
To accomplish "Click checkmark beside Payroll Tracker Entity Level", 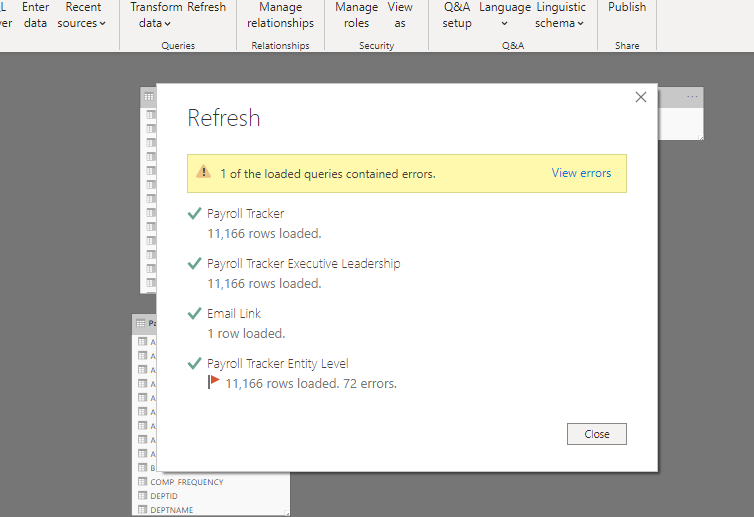I will tap(194, 363).
